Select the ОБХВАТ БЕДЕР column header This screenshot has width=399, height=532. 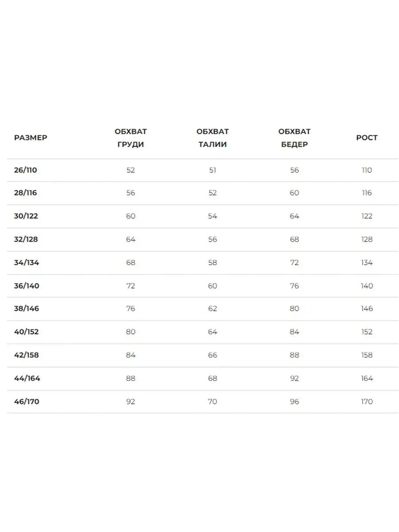[294, 138]
